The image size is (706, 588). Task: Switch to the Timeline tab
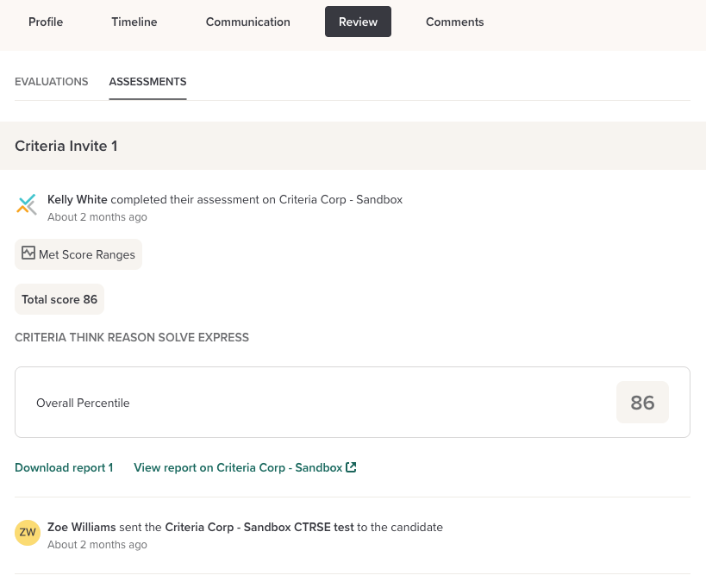pyautogui.click(x=134, y=22)
